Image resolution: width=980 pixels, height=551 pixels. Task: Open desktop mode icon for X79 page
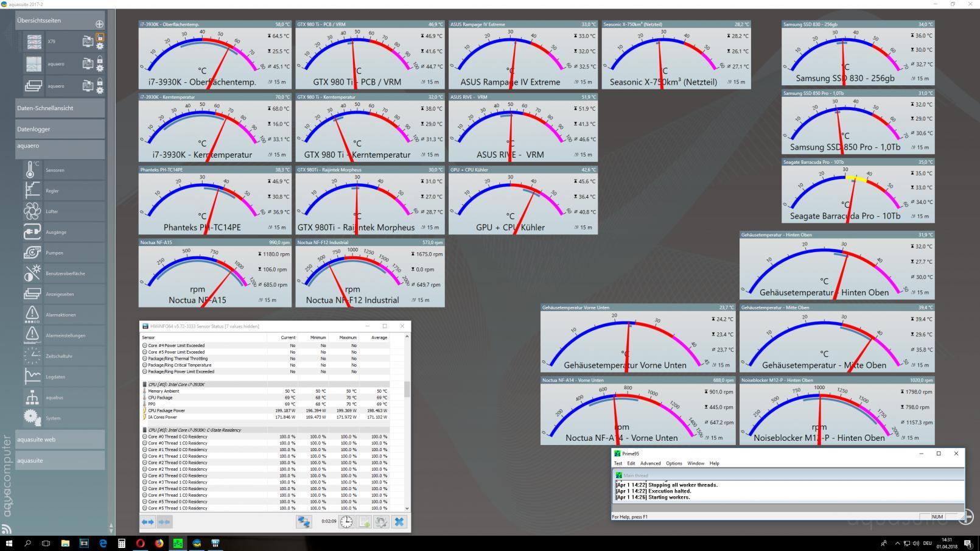point(88,41)
